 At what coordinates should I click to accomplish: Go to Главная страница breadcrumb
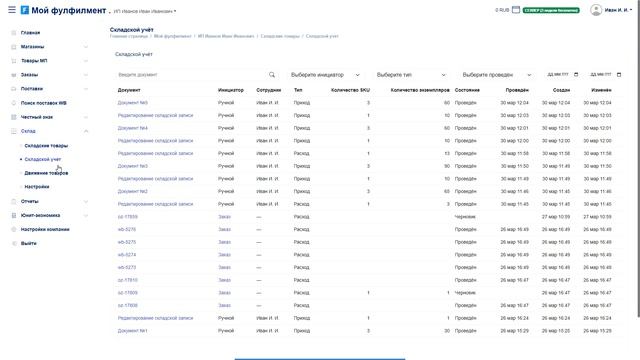(x=129, y=36)
